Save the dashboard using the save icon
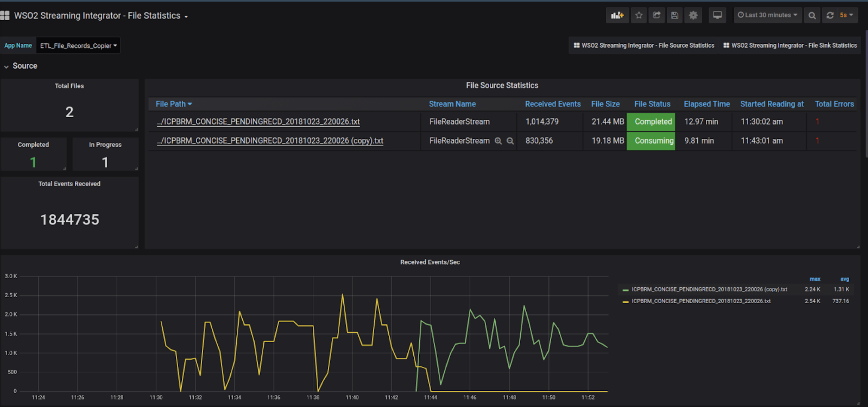The height and width of the screenshot is (407, 868). (x=674, y=15)
